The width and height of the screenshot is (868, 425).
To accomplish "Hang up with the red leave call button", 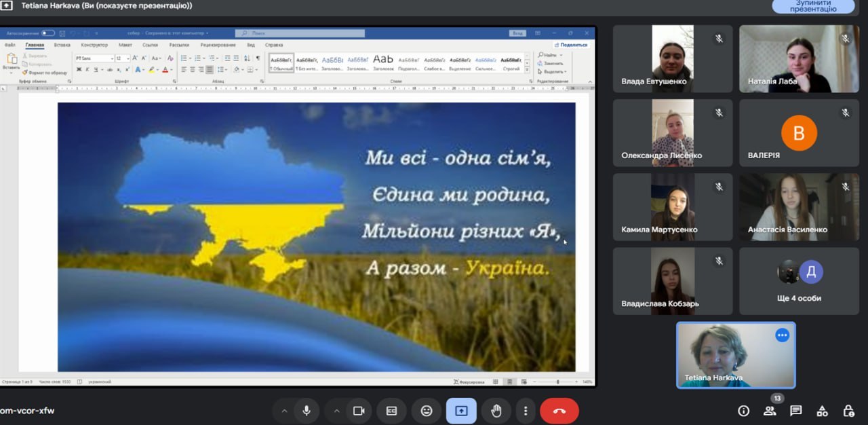I will (x=559, y=411).
